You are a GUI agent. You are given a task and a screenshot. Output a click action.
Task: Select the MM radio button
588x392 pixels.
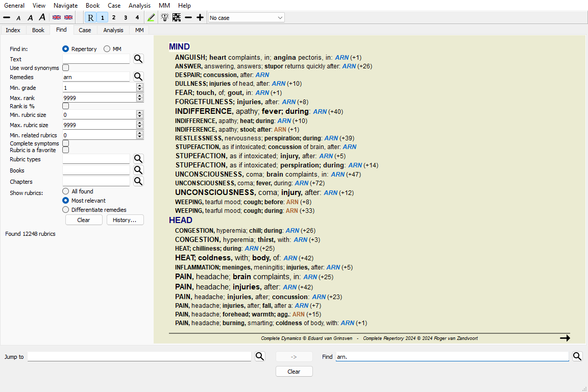point(107,49)
